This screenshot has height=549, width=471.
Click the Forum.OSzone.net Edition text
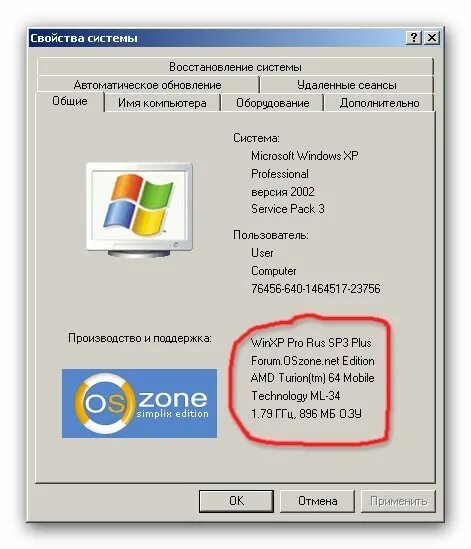(x=313, y=361)
